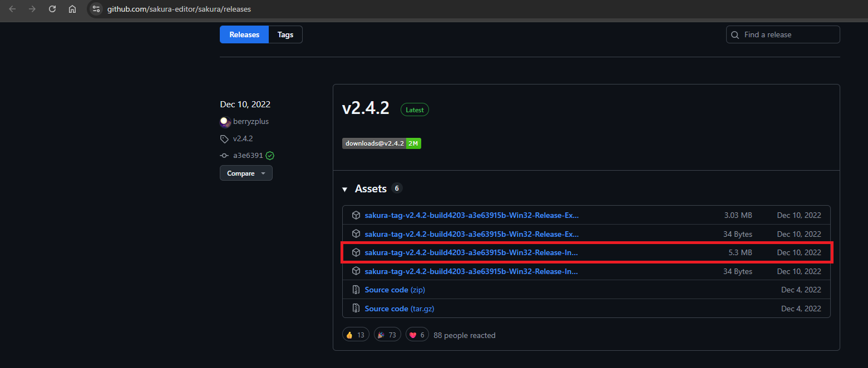This screenshot has height=368, width=868.
Task: Click the browser reload icon
Action: coord(52,9)
